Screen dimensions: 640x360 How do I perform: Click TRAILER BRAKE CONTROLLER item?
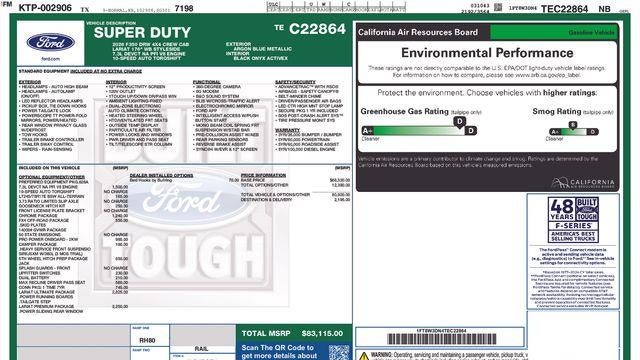click(x=51, y=140)
